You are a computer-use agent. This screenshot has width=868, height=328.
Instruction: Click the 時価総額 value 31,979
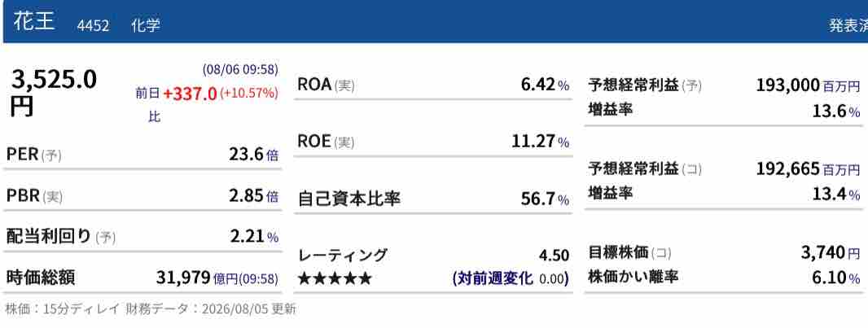point(183,278)
